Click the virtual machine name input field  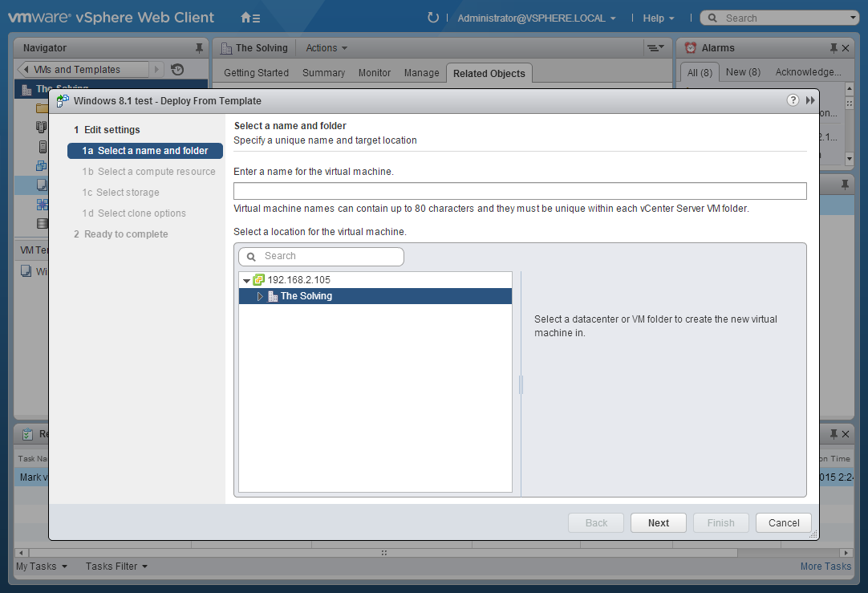(x=520, y=191)
